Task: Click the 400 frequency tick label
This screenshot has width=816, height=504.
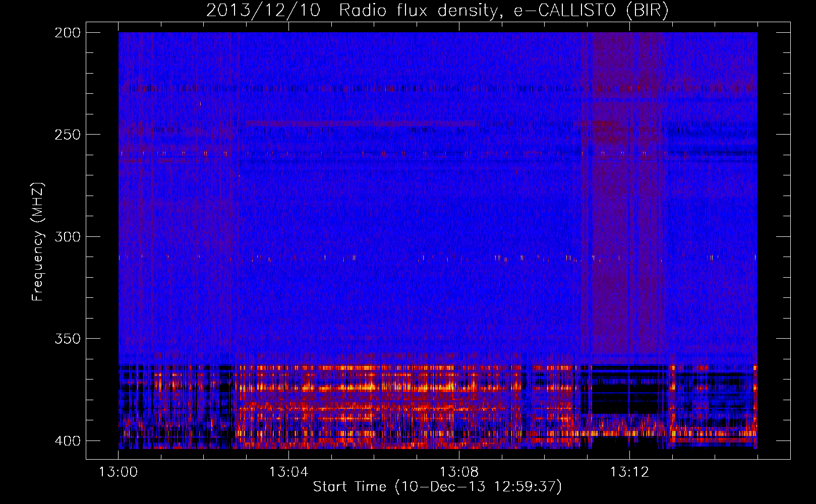Action: coord(67,440)
